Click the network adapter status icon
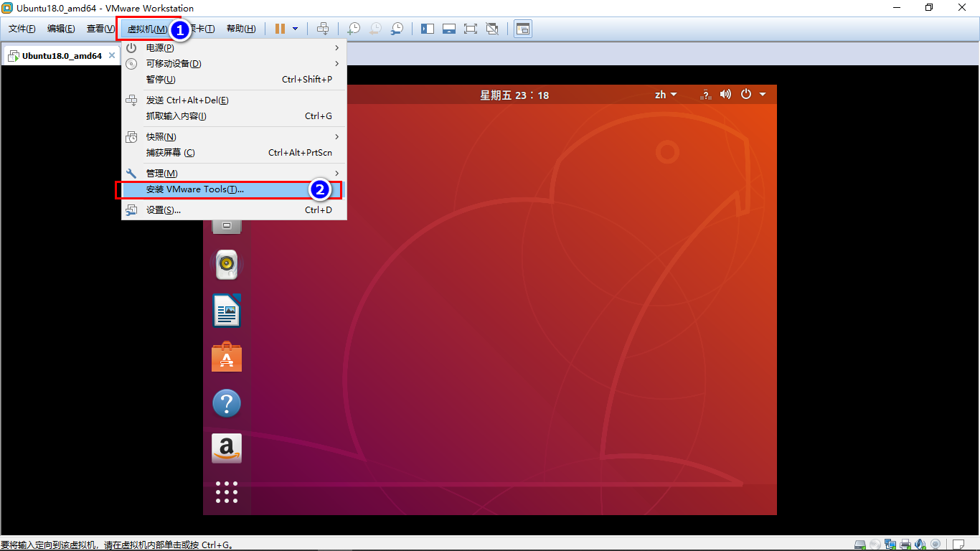The image size is (980, 551). [890, 545]
